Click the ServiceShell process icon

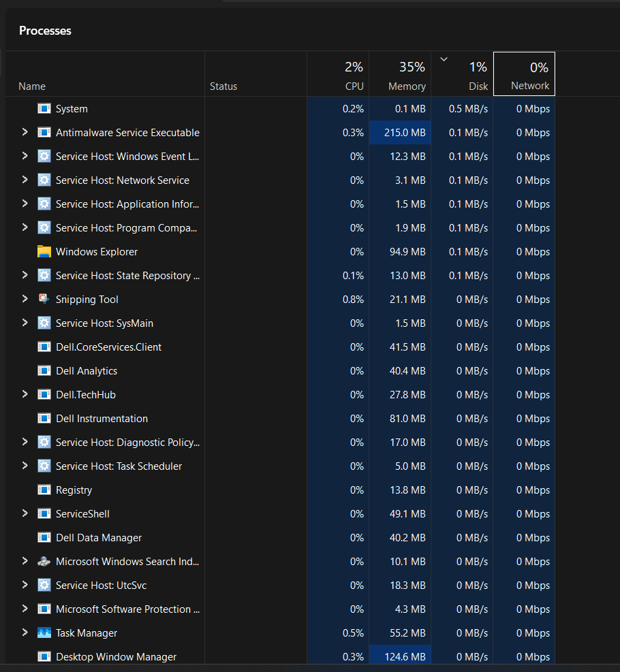click(44, 513)
